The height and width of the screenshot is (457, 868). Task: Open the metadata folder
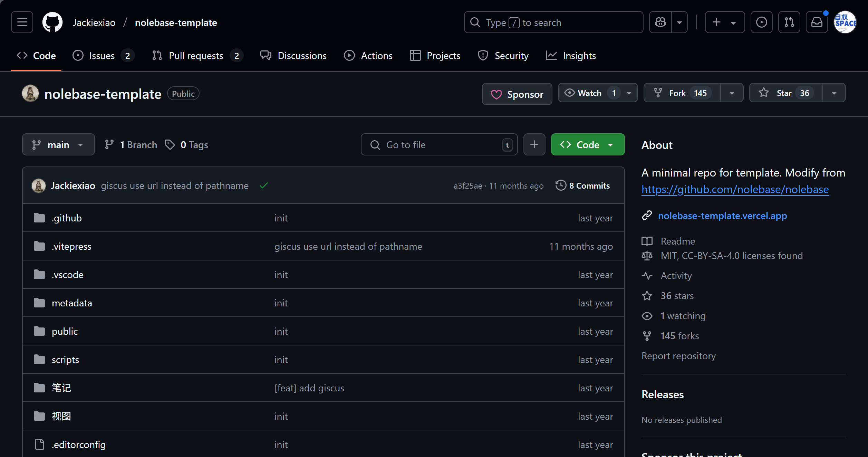pyautogui.click(x=72, y=303)
